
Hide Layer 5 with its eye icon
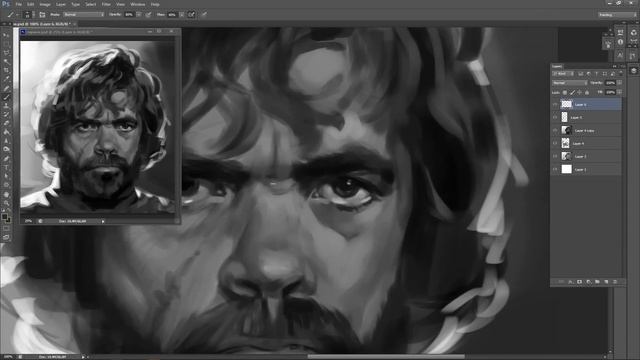(555, 118)
